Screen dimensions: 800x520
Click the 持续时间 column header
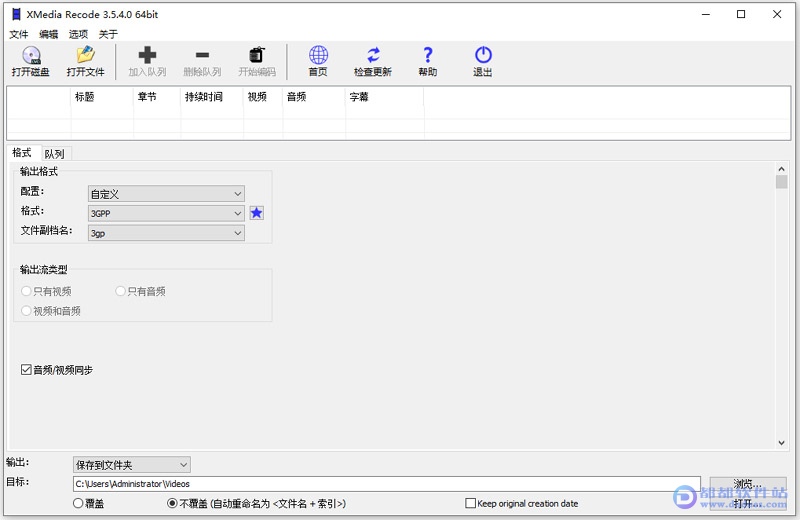tap(212, 97)
